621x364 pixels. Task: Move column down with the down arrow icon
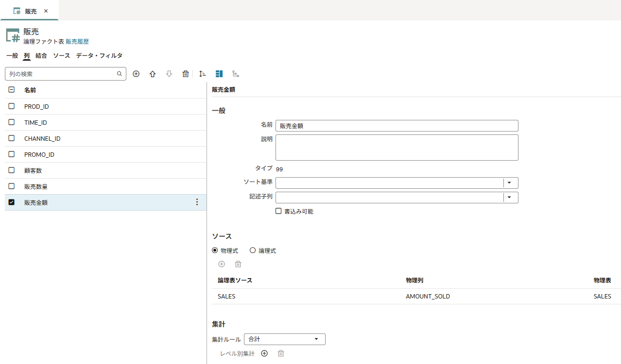[169, 74]
